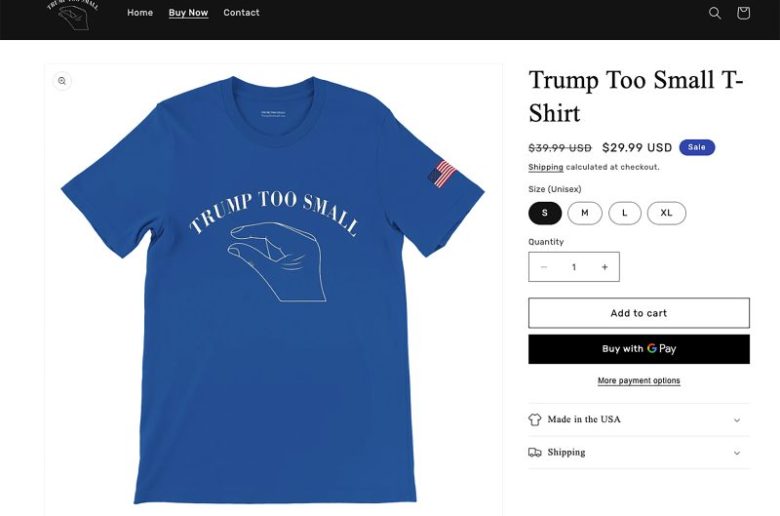This screenshot has width=780, height=516.
Task: Open More payment options link
Action: click(639, 381)
